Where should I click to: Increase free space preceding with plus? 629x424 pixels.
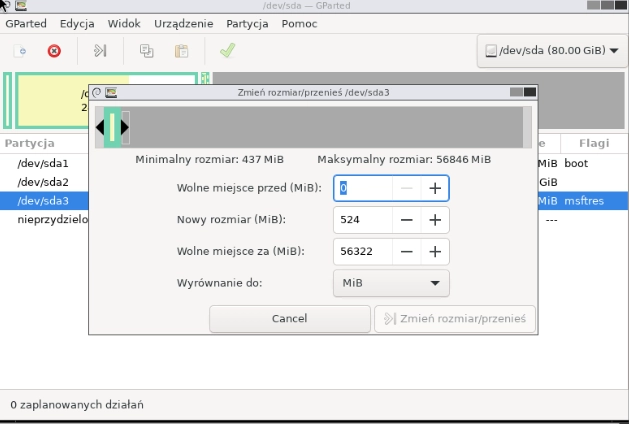tap(435, 188)
